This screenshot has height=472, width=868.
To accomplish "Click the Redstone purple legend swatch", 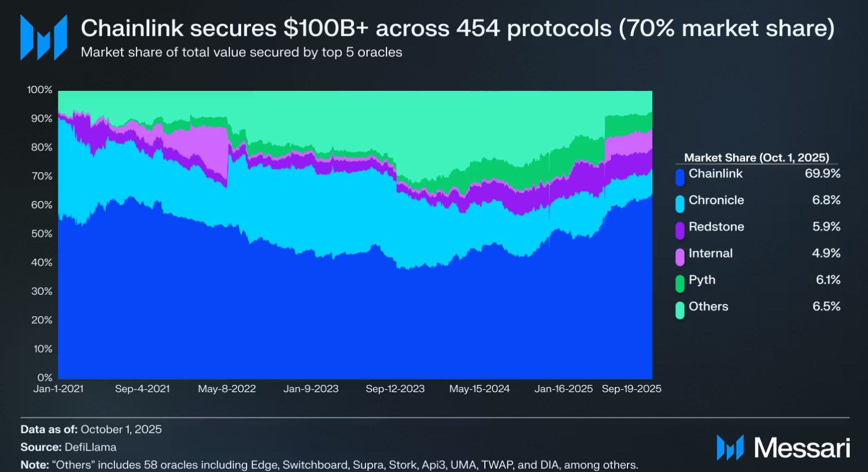I will point(680,230).
